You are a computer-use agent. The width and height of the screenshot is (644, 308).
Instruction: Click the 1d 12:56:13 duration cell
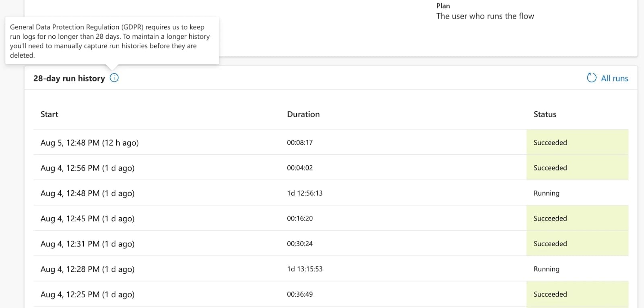point(305,193)
